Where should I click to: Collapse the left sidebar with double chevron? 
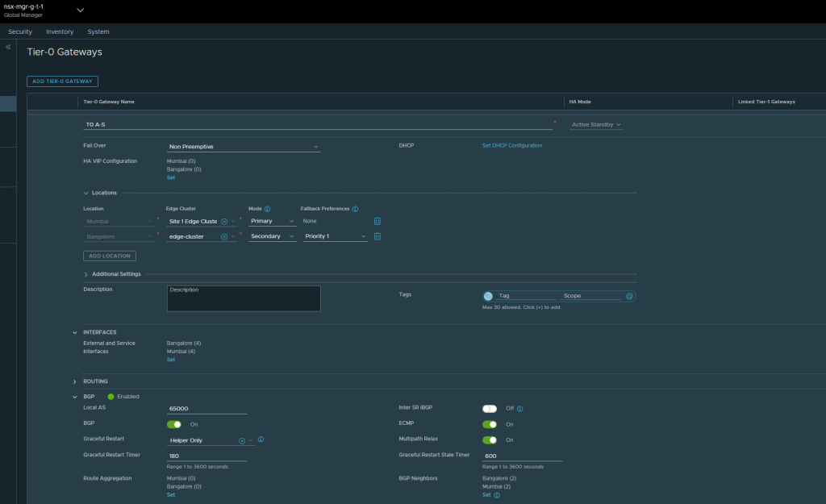pyautogui.click(x=8, y=48)
